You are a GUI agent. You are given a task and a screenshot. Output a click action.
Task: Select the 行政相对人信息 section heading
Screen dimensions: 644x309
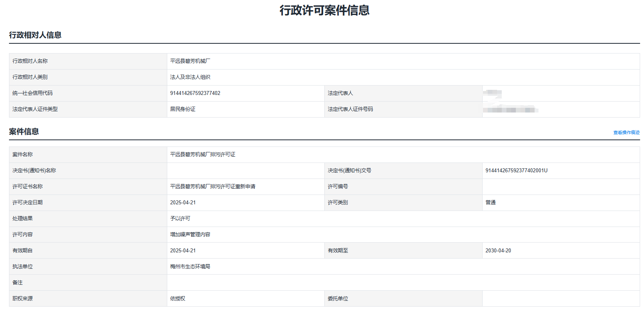click(35, 35)
